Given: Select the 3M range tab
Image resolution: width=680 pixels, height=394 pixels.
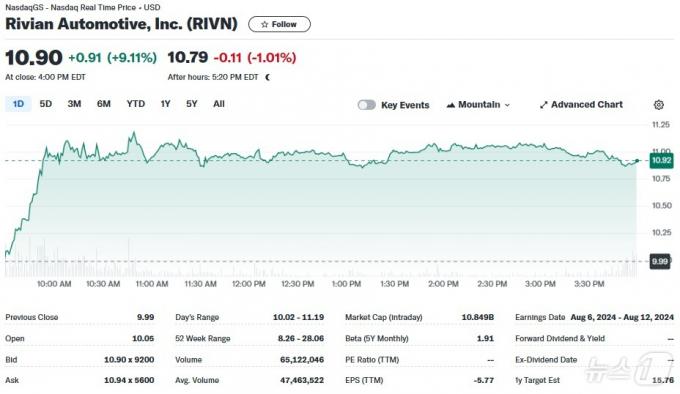Looking at the screenshot, I should click(74, 104).
